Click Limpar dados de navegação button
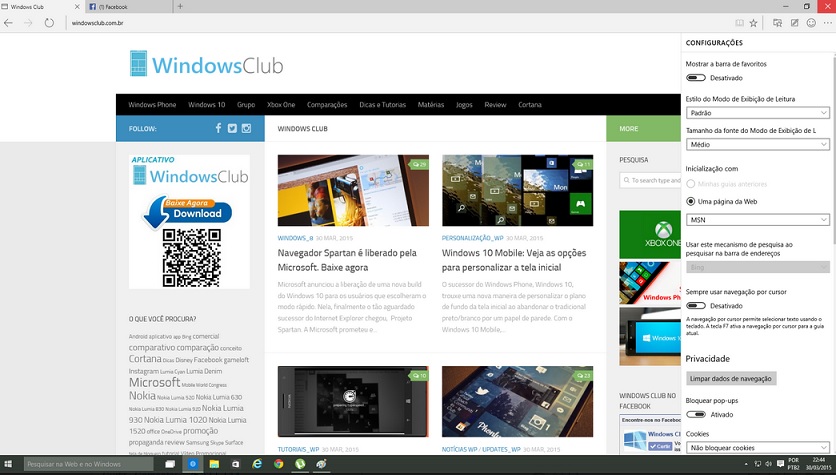Viewport: 836px width, 475px height. 730,379
